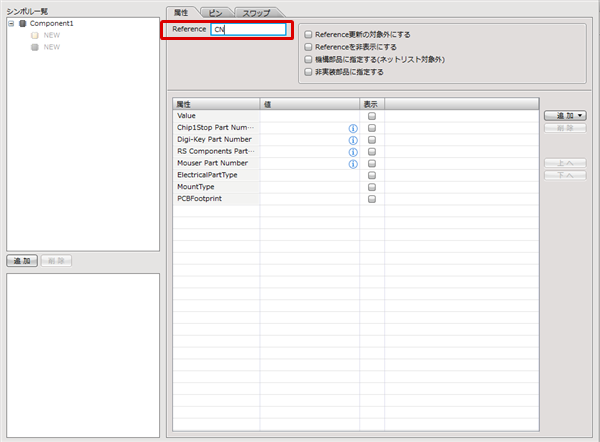
Task: Click the Mouser Part Number info icon
Action: pos(353,164)
